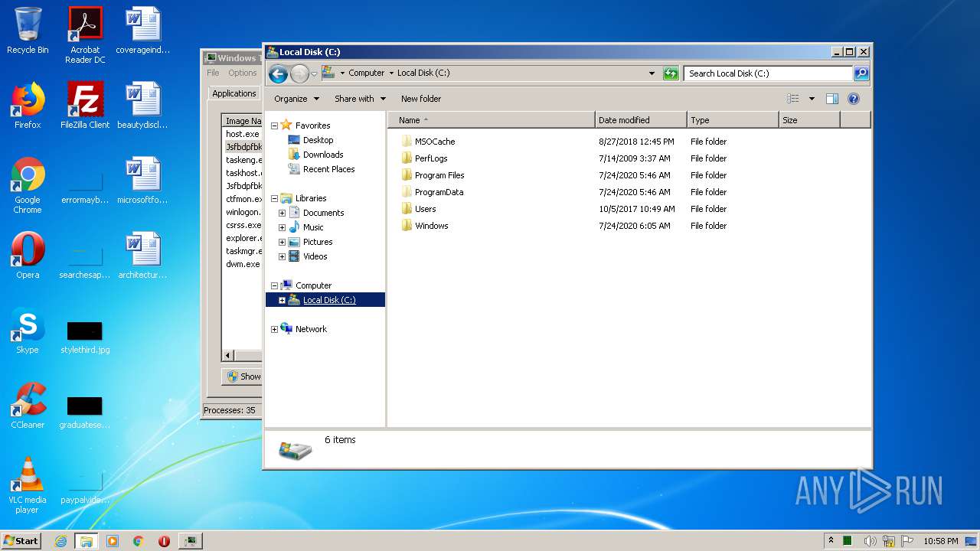Click the Forward navigation arrow in Explorer
The width and height of the screenshot is (980, 551).
pyautogui.click(x=299, y=73)
